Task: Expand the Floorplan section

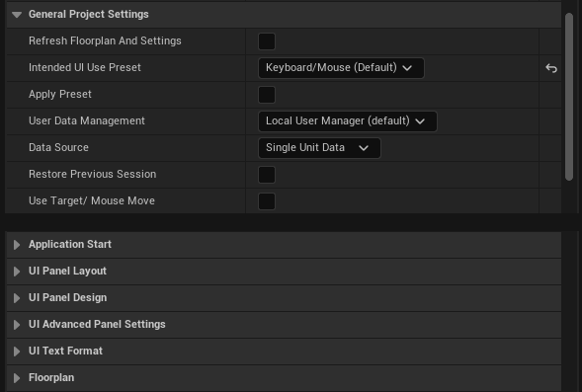Action: [17, 378]
